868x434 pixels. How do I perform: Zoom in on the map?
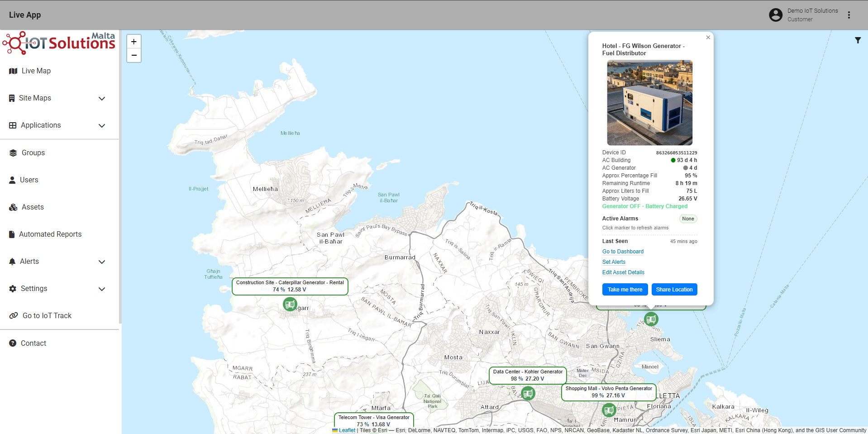(x=134, y=42)
